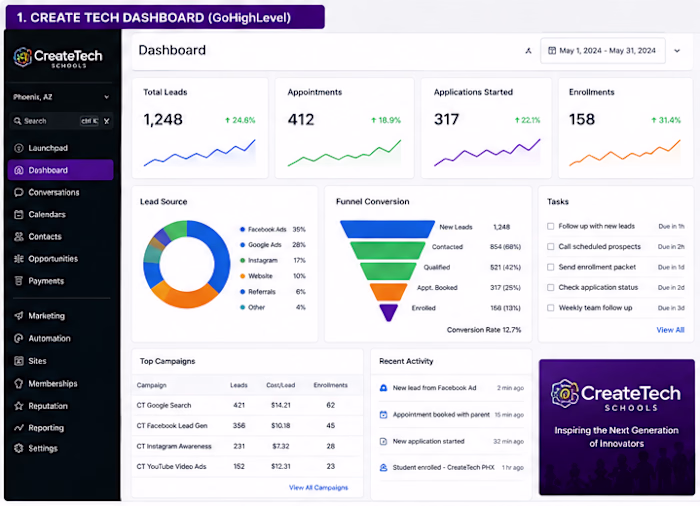Check Call scheduled prospects task

550,247
